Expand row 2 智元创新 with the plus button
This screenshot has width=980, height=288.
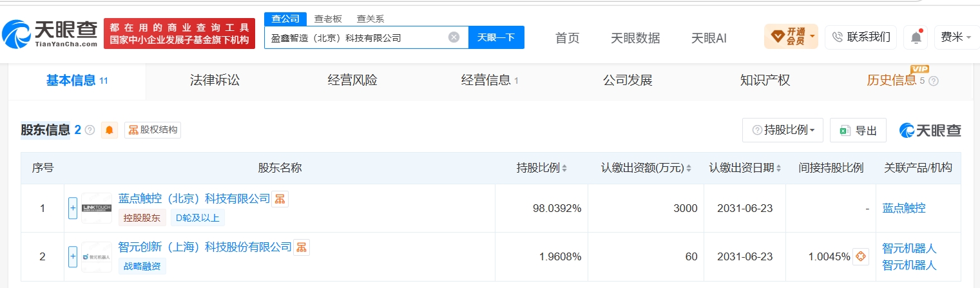pos(73,256)
